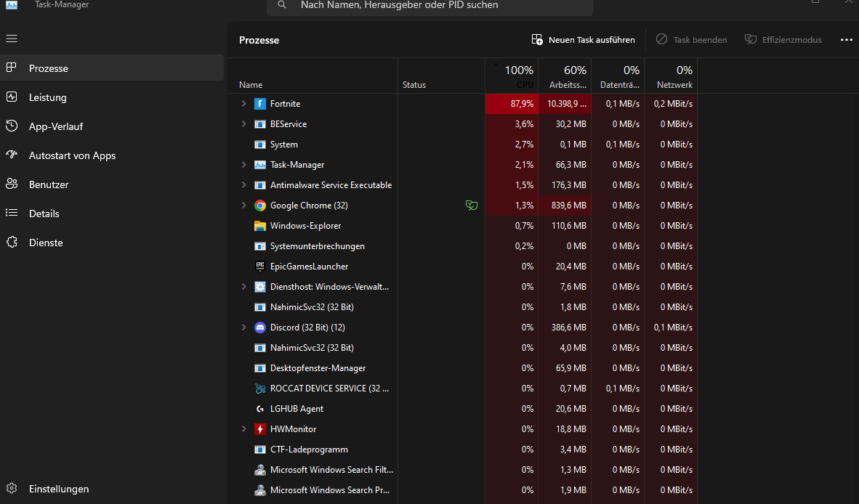The width and height of the screenshot is (859, 504).
Task: Open the Dienste tab
Action: (112, 243)
